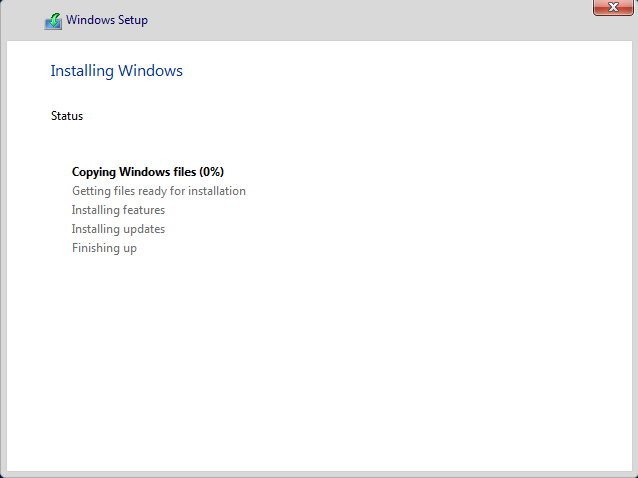Click the Windows Setup title bar icon

coord(53,21)
